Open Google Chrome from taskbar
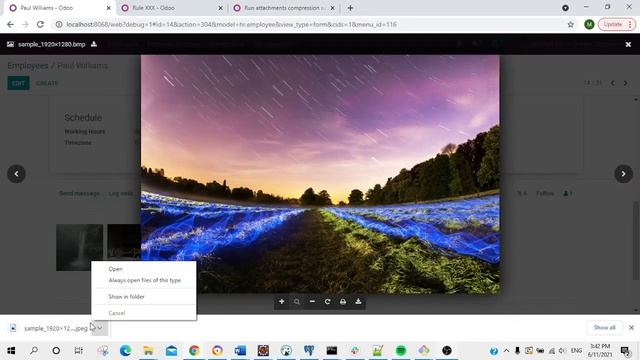This screenshot has width=640, height=360. 194,350
